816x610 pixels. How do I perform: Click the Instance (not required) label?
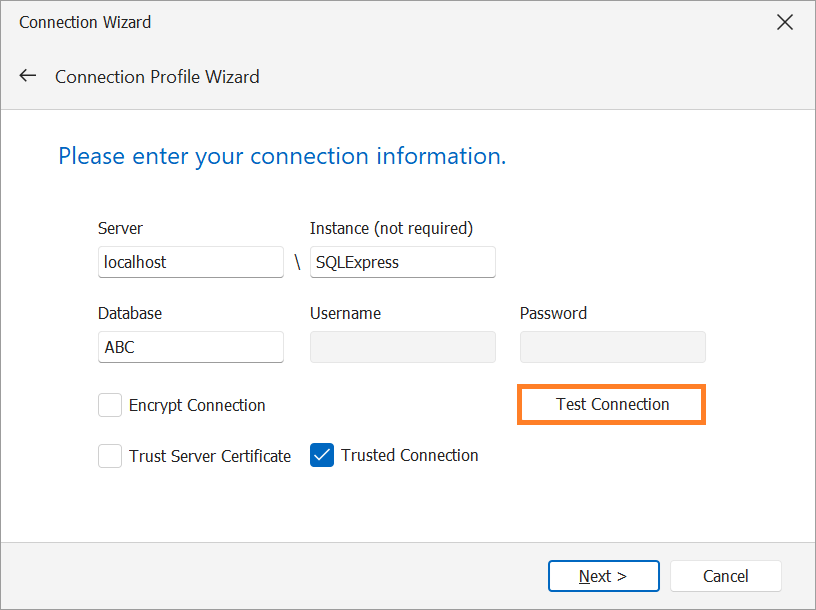point(391,228)
